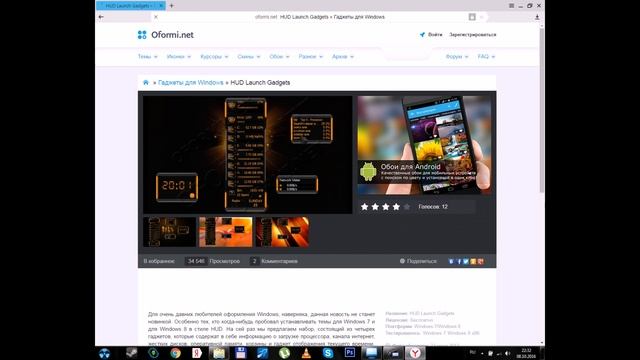Screen dimensions: 640x360
Task: Open the second orange gadget thumbnail
Action: [226, 232]
